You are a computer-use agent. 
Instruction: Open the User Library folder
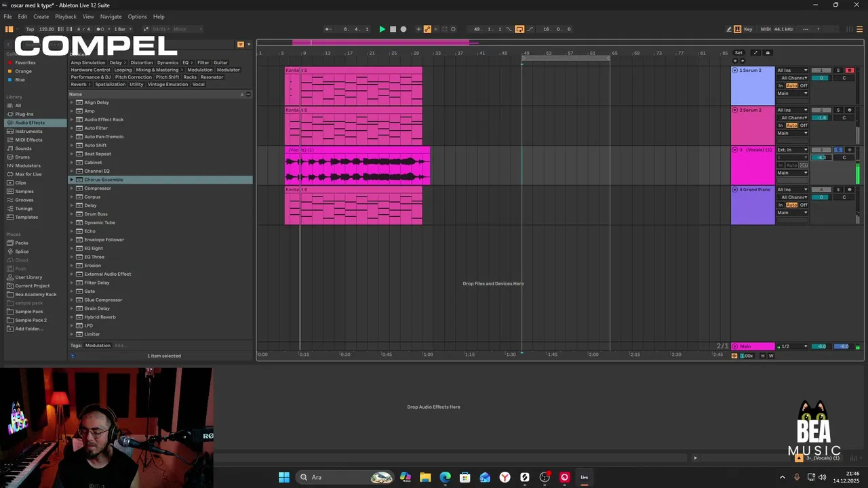point(28,277)
